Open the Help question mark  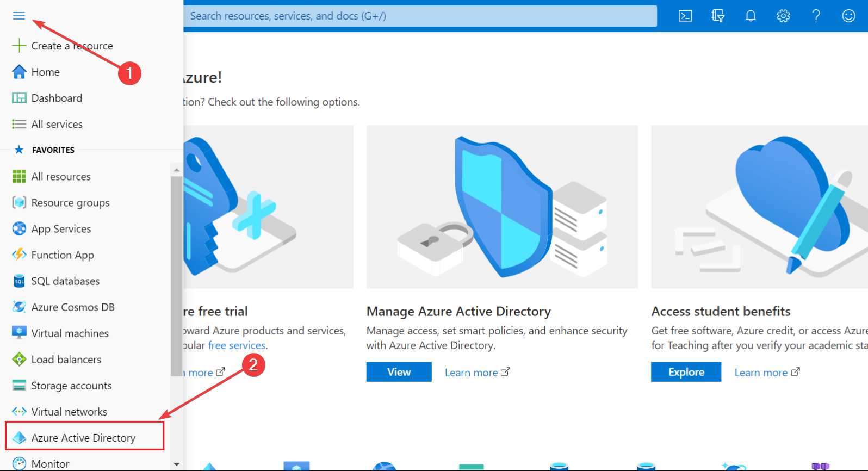816,16
